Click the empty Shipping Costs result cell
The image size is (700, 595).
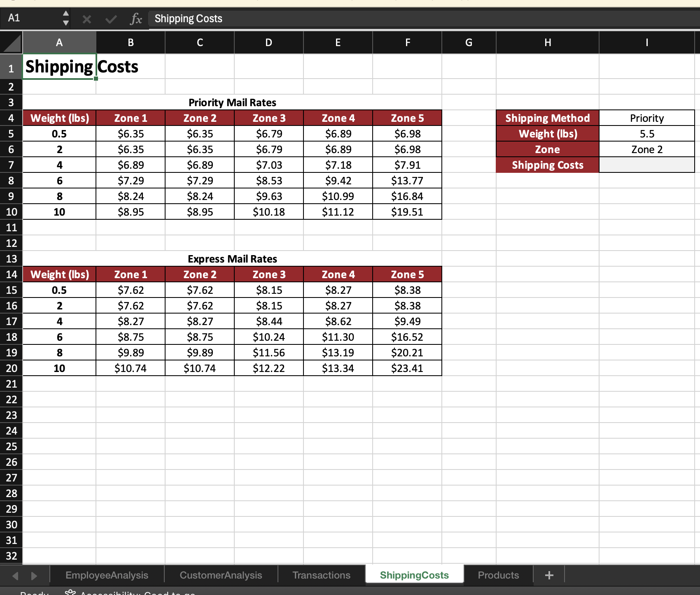click(x=646, y=165)
